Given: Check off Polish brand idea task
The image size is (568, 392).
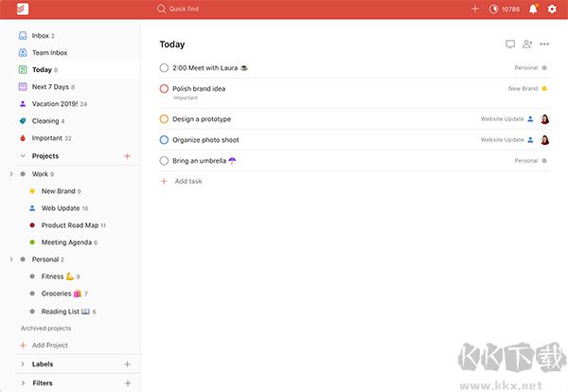Looking at the screenshot, I should (x=164, y=88).
